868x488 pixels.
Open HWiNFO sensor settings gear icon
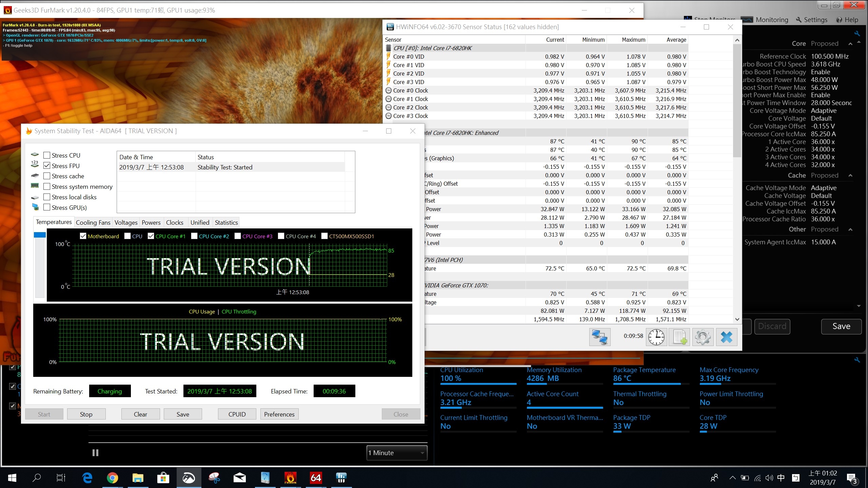(703, 337)
